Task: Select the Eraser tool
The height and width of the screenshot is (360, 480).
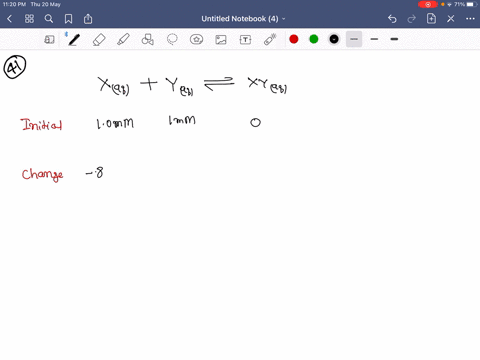Action: click(x=99, y=40)
